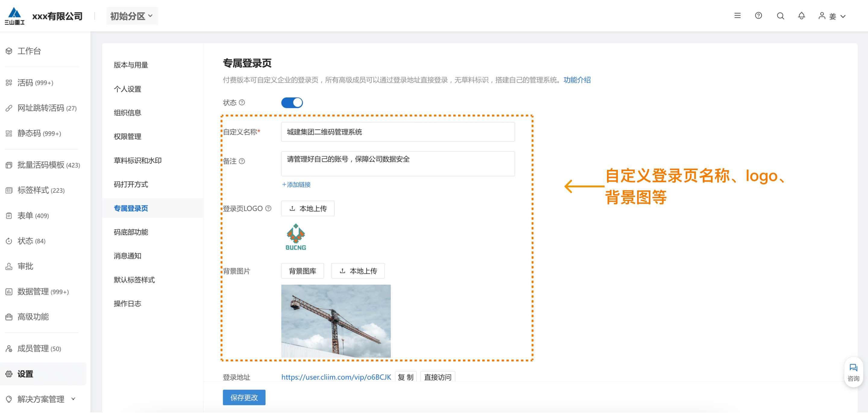
Task: Open 码打开方式 settings section
Action: pos(131,185)
